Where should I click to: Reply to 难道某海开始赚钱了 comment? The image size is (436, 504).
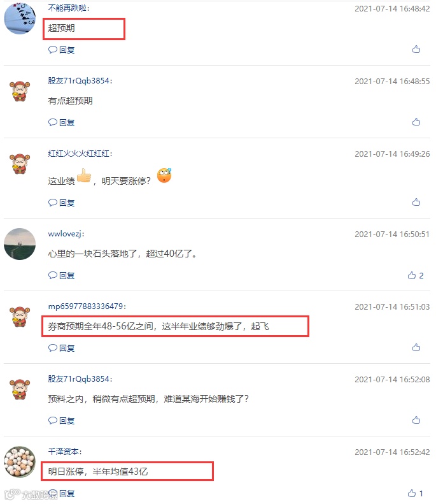click(61, 421)
